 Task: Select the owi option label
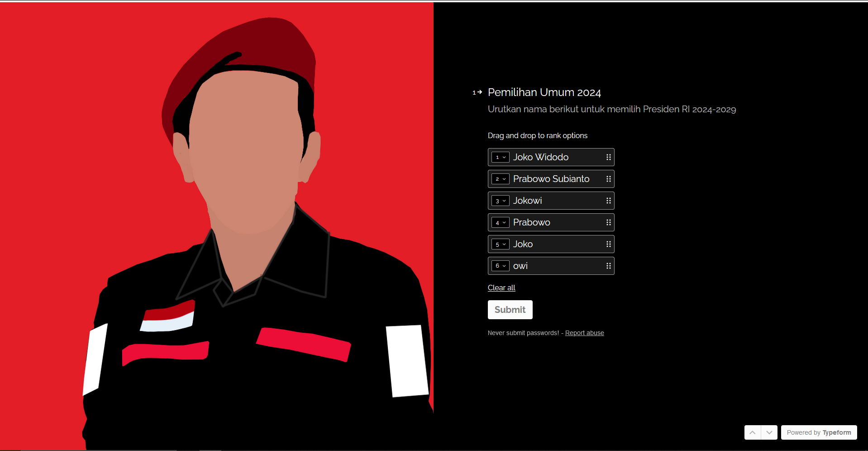(x=520, y=266)
